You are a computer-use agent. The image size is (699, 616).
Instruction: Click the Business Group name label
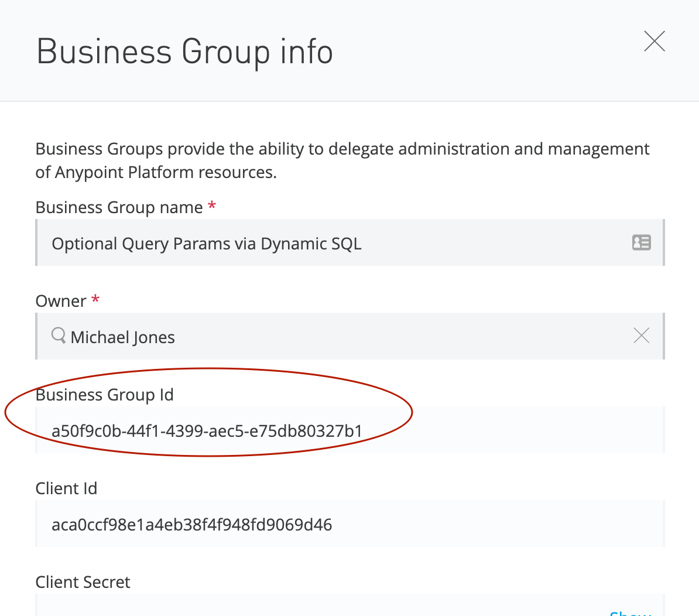[119, 207]
